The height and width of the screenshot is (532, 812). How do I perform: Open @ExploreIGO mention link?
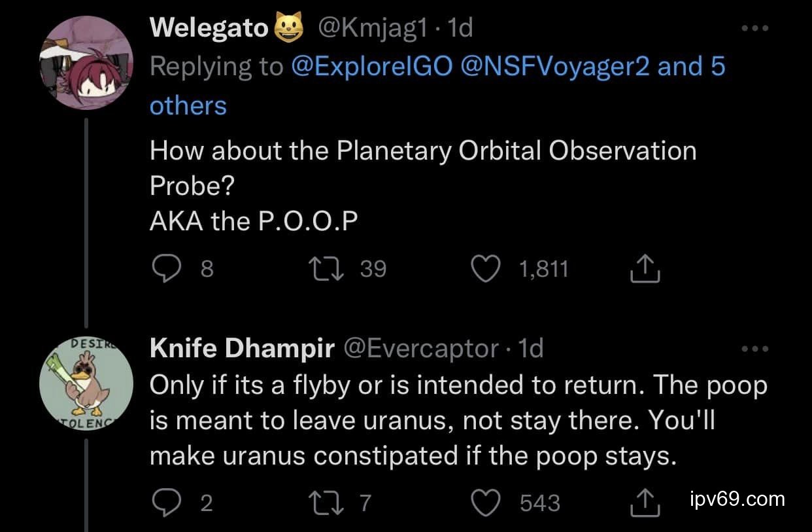[372, 67]
